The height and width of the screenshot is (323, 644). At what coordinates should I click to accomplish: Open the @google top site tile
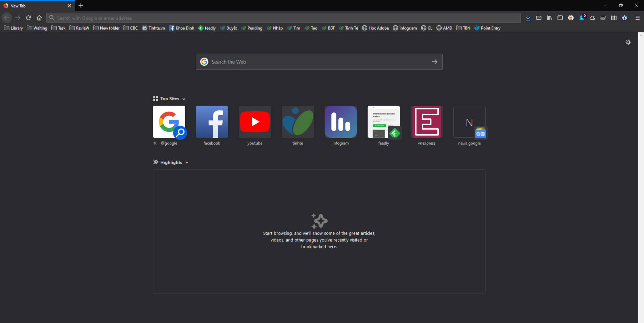[169, 122]
